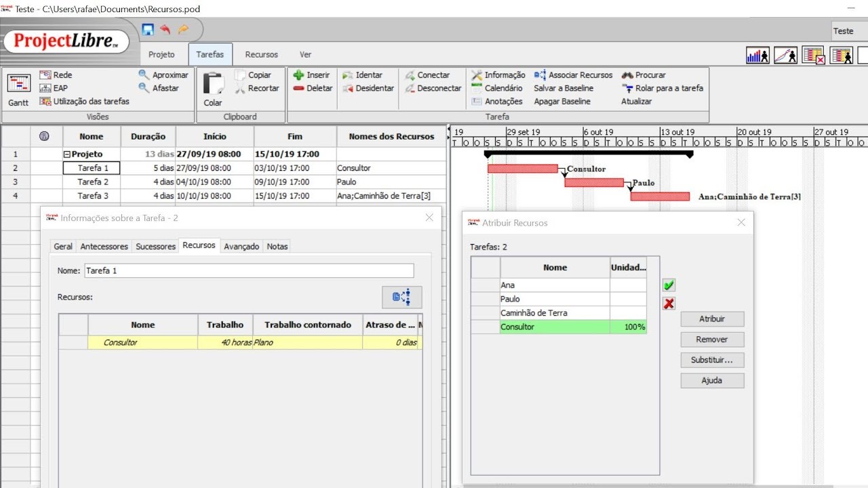Screen dimensions: 868x488
Task: Close the Atribuir Recursos dialog
Action: tap(741, 222)
